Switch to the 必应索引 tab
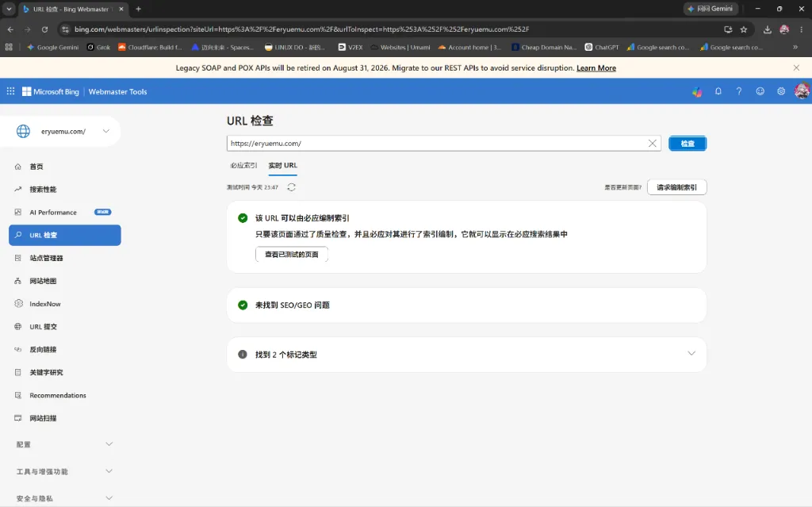Image resolution: width=812 pixels, height=507 pixels. tap(243, 165)
